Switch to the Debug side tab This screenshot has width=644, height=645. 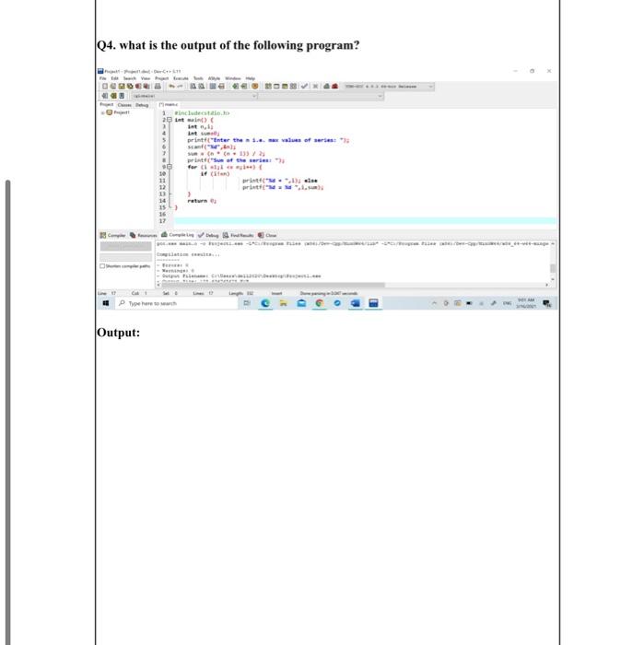(x=142, y=105)
